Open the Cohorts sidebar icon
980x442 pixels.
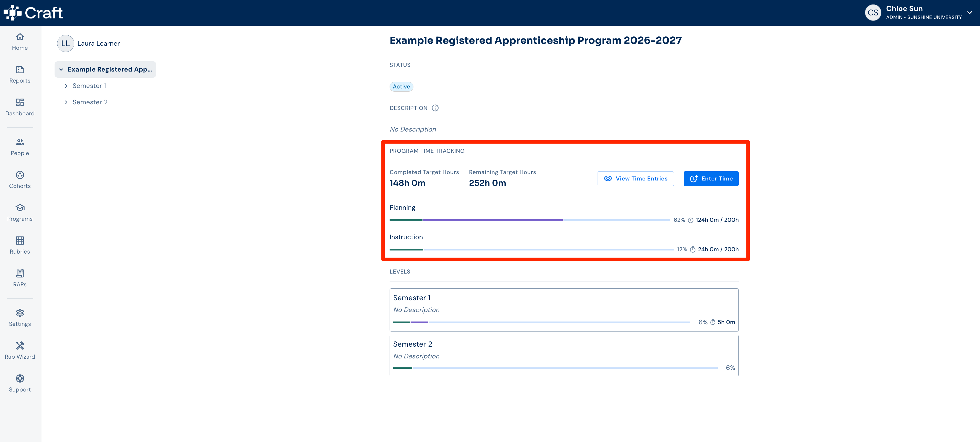coord(20,175)
